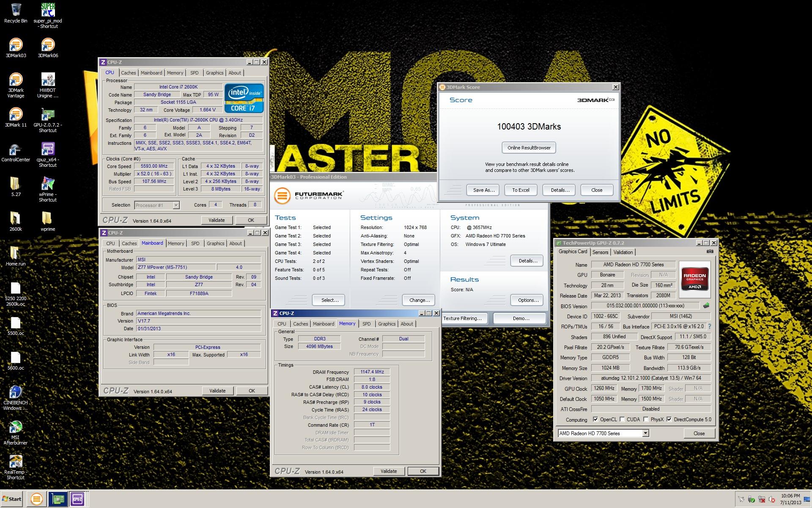Click Validate in mainboard CPU-Z window
The width and height of the screenshot is (812, 508).
pyautogui.click(x=217, y=391)
